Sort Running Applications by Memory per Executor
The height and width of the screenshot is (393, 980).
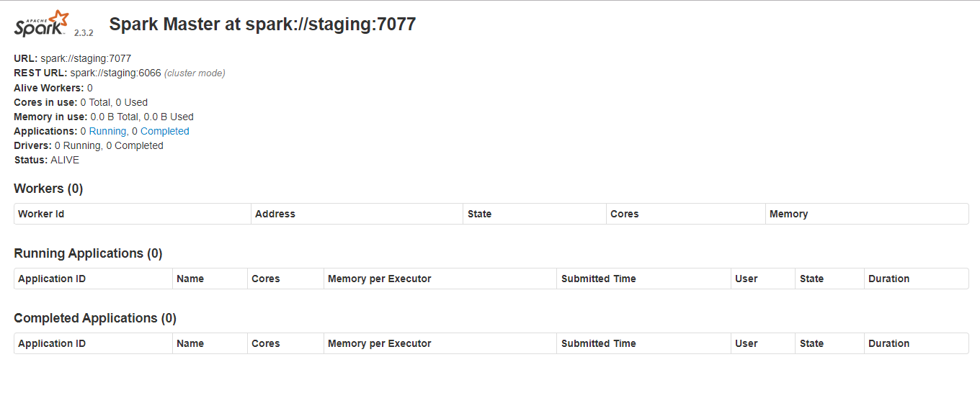click(x=379, y=279)
